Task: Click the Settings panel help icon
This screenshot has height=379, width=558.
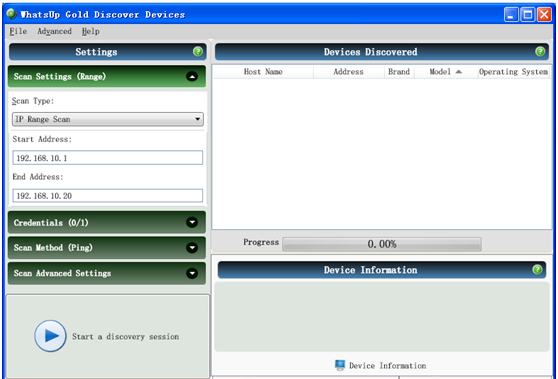Action: (x=198, y=52)
